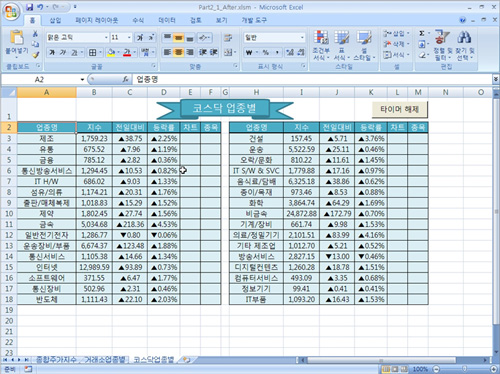The width and height of the screenshot is (500, 374).
Task: Switch to Data (데이터) tab
Action: click(167, 20)
